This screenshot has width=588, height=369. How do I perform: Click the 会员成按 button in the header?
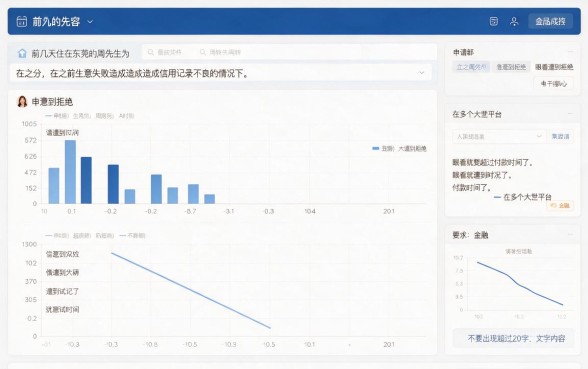click(x=550, y=21)
